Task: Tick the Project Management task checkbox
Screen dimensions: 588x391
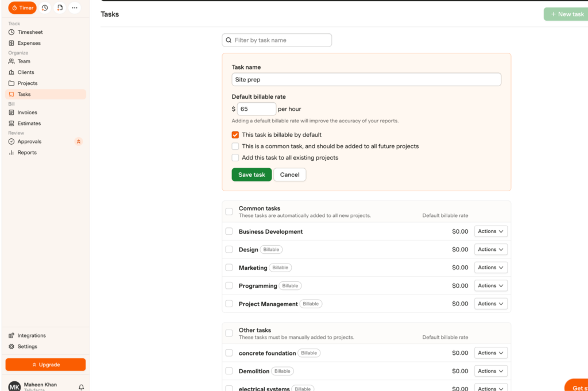Action: 229,304
